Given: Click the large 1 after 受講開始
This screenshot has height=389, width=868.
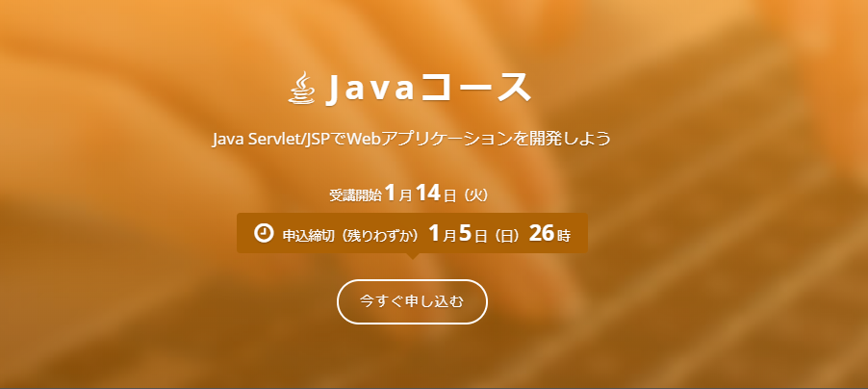Looking at the screenshot, I should pyautogui.click(x=391, y=194).
